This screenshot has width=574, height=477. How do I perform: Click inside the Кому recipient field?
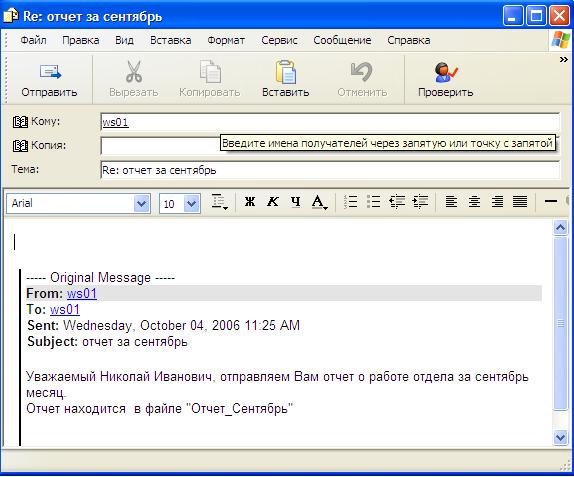(330, 122)
